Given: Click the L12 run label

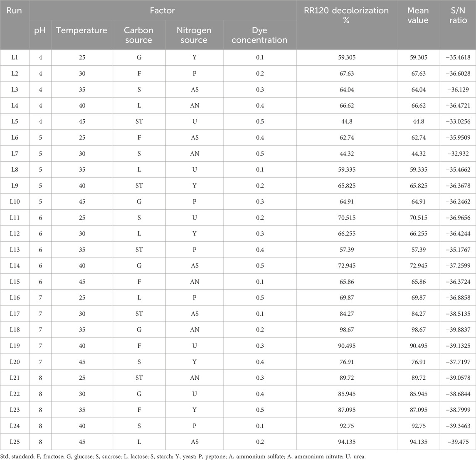Looking at the screenshot, I should [15, 234].
